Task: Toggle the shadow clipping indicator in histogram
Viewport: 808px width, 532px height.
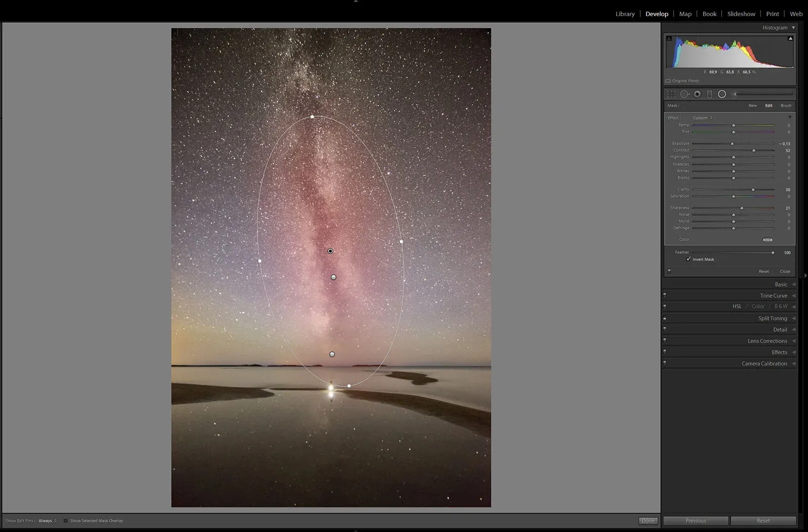Action: [x=669, y=38]
